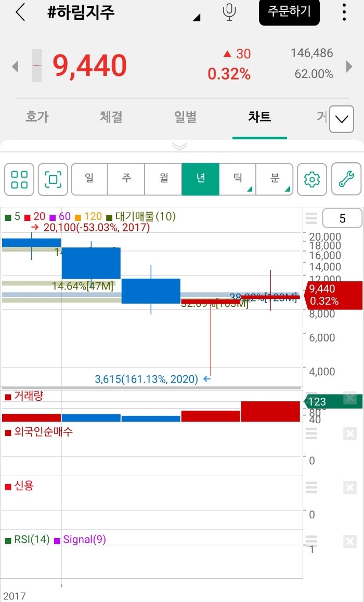This screenshot has height=602, width=364.
Task: Tap the orange 120 moving average legend
Action: 88,217
